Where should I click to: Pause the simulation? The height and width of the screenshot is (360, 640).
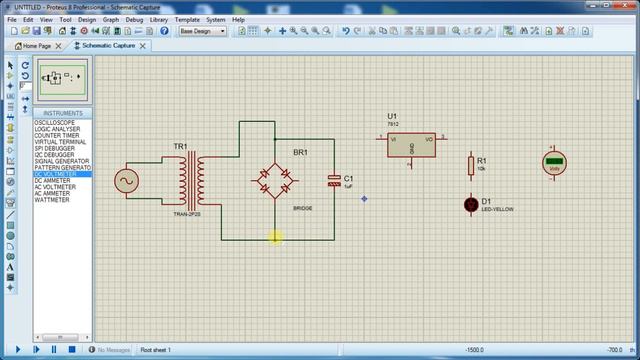54,349
